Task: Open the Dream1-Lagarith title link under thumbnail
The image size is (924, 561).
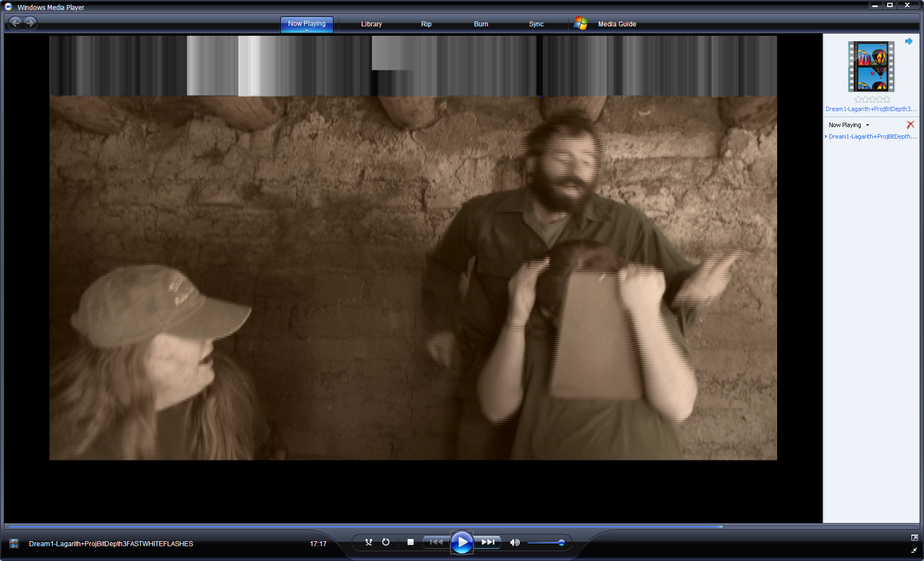Action: [x=871, y=109]
